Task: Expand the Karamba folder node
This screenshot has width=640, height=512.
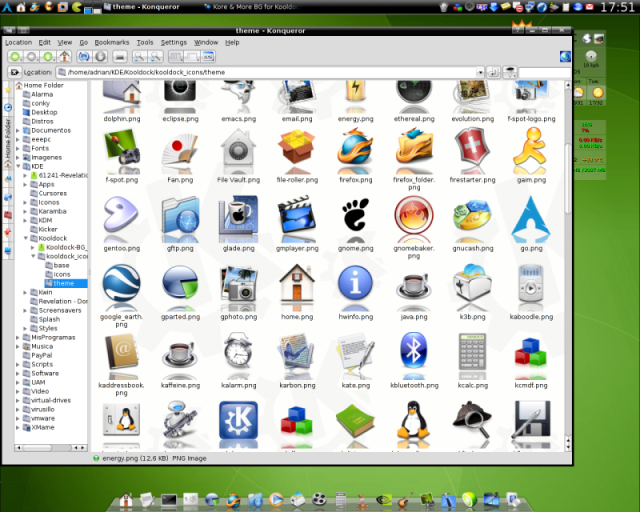Action: pos(25,211)
